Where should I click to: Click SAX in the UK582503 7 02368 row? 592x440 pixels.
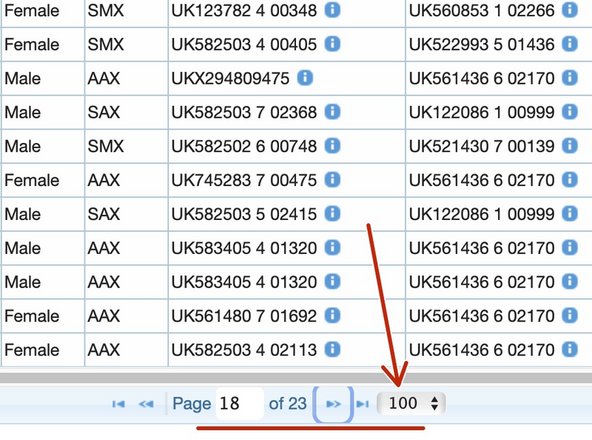pyautogui.click(x=104, y=112)
